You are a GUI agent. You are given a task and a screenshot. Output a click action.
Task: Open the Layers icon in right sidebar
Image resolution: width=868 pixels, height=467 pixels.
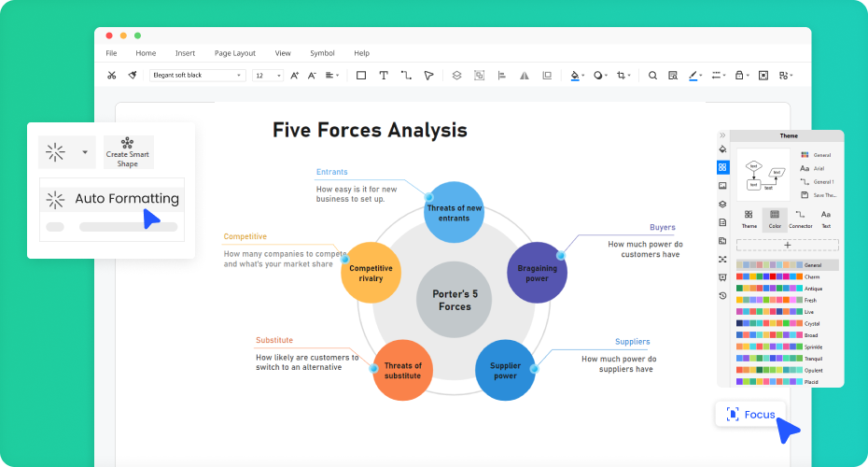click(x=722, y=205)
